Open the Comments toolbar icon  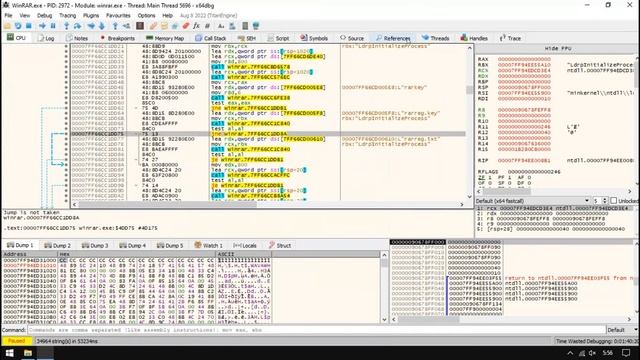[164, 26]
